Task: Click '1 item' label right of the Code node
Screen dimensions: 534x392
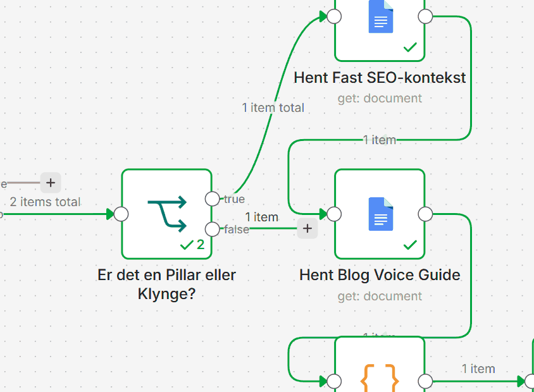Action: tap(478, 369)
